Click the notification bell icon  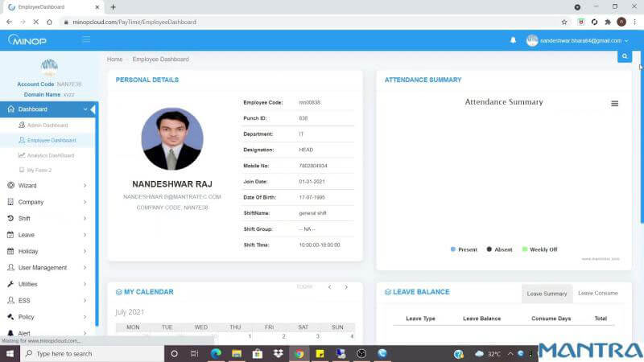513,40
